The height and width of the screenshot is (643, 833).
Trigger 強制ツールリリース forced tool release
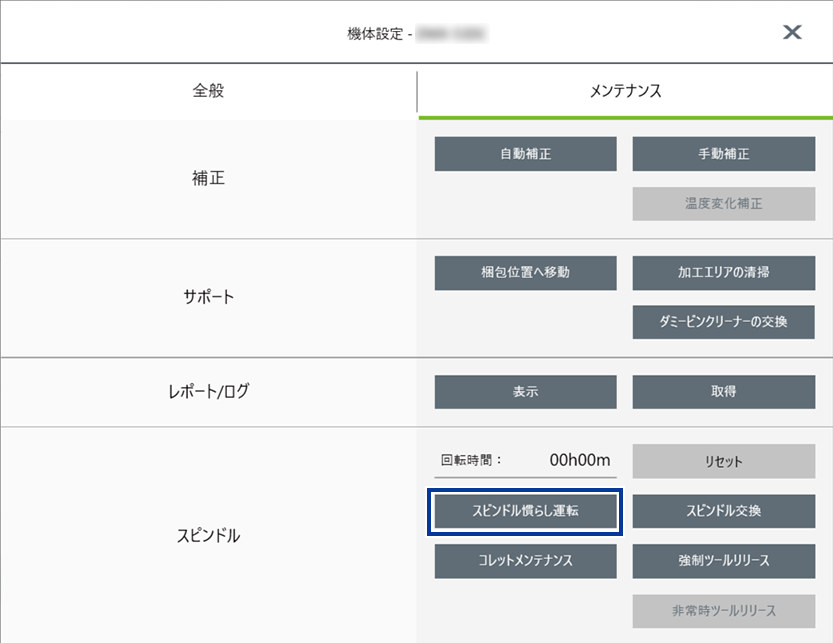pyautogui.click(x=724, y=561)
